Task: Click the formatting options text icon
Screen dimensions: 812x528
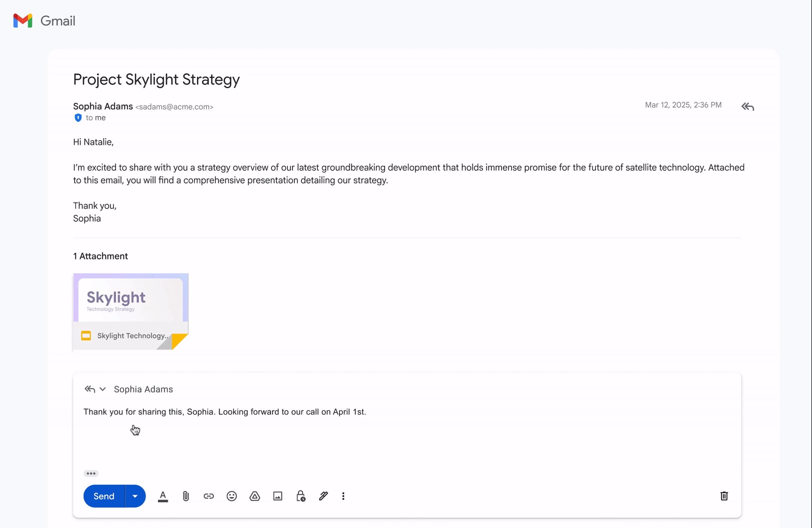Action: coord(163,496)
